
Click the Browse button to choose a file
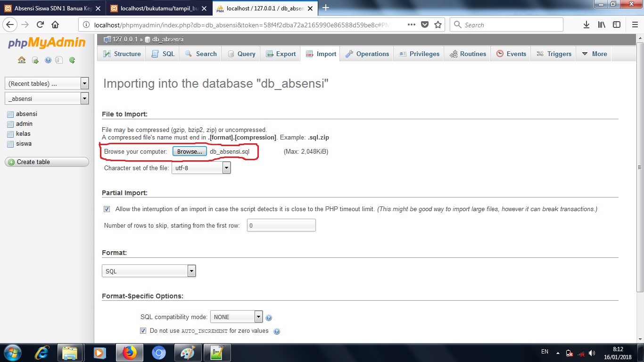(189, 151)
